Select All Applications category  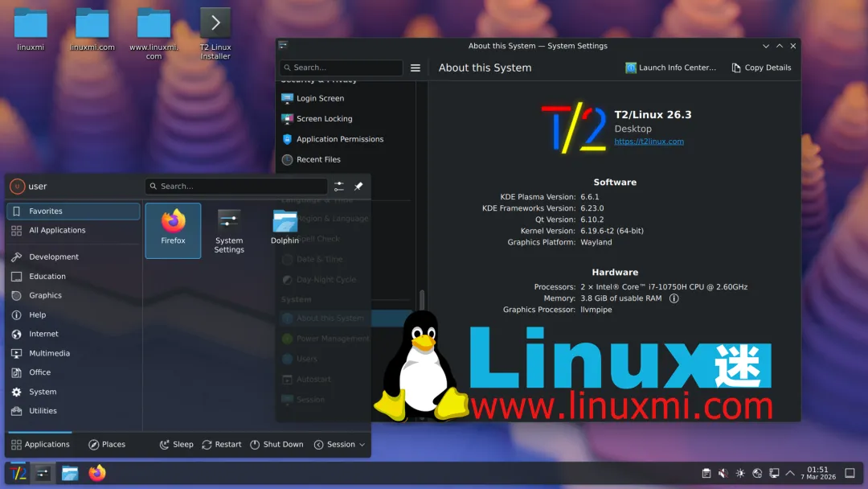tap(73, 230)
